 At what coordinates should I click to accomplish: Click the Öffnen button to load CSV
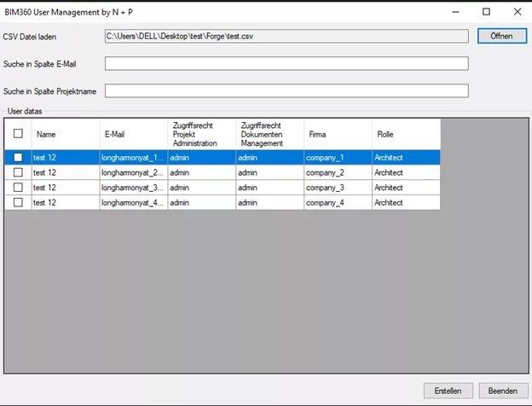coord(500,37)
